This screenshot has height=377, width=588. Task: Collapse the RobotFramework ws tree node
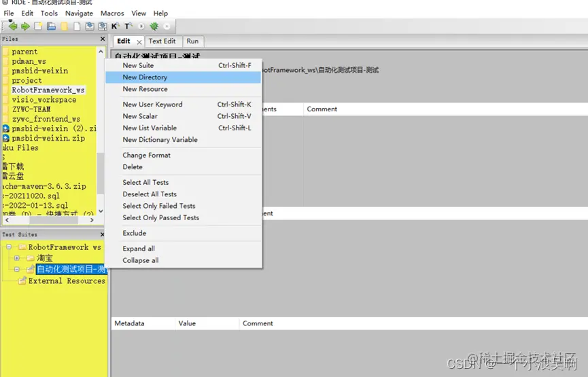tap(9, 247)
